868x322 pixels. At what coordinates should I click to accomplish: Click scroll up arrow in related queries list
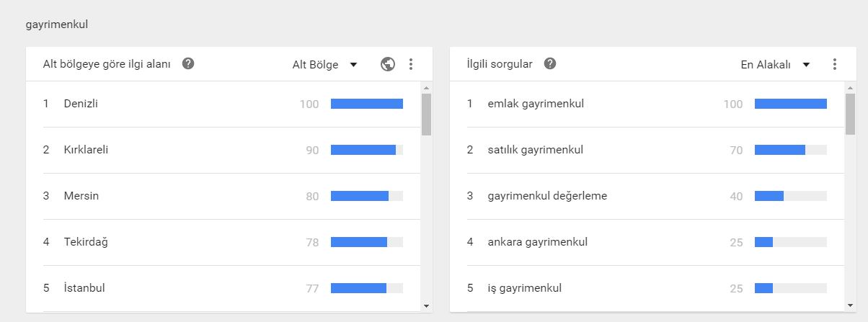pos(850,87)
